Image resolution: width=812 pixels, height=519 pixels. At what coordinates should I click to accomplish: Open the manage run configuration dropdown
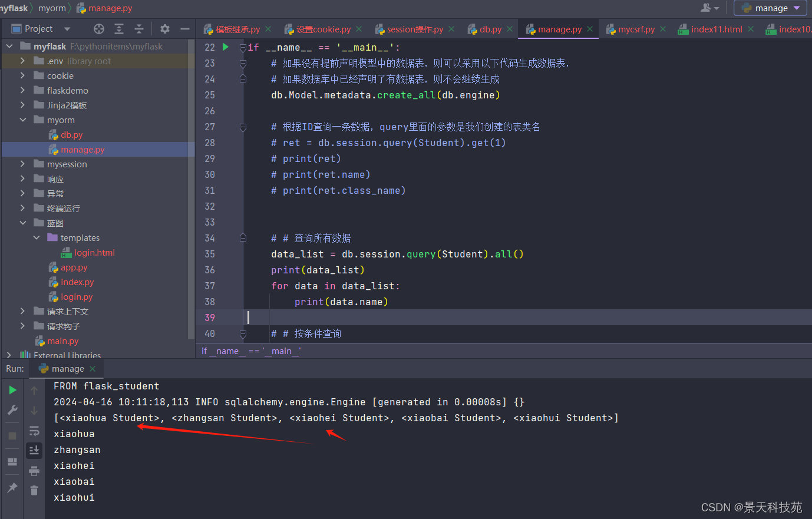(x=771, y=8)
